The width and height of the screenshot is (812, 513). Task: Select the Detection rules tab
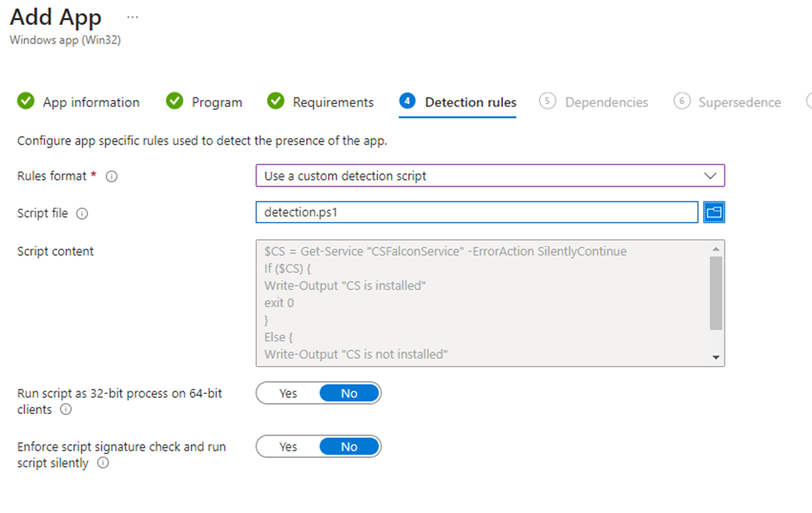[470, 102]
